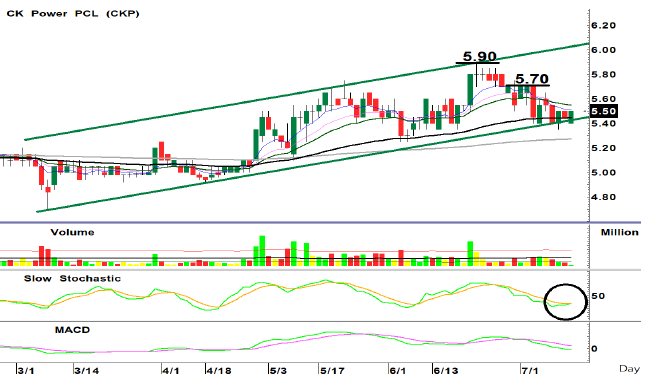Select the Volume panel label
This screenshot has width=657, height=388.
point(72,232)
